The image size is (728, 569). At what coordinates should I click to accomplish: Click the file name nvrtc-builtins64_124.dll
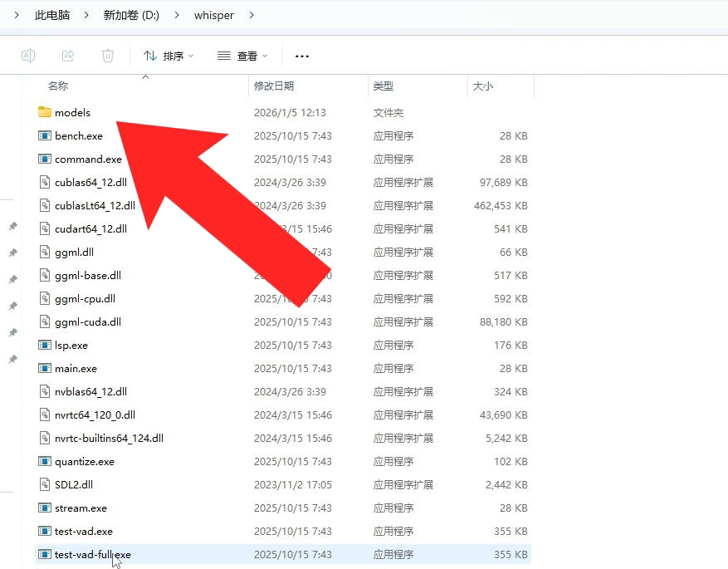109,438
